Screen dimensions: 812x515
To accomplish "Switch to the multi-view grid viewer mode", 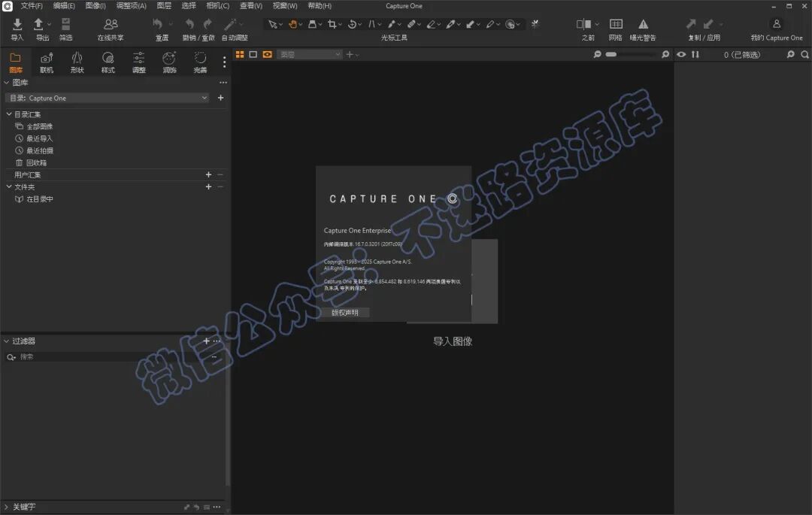I will click(x=240, y=54).
